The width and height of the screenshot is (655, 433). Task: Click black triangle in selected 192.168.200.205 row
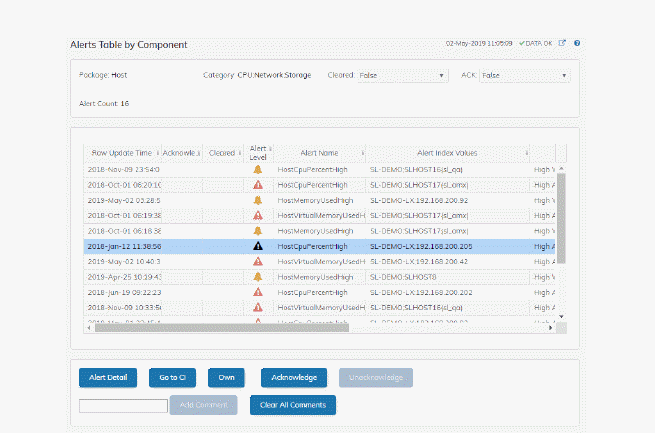[258, 246]
